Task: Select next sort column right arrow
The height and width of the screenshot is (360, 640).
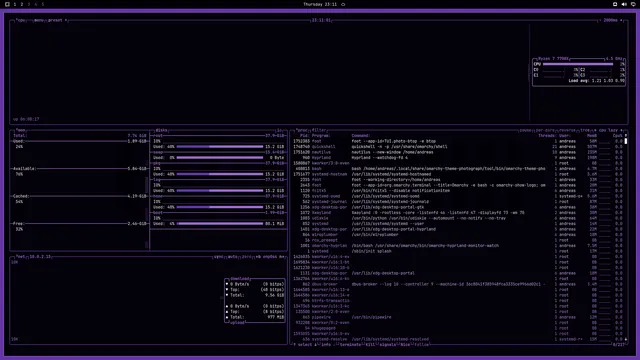Action: pyautogui.click(x=622, y=130)
